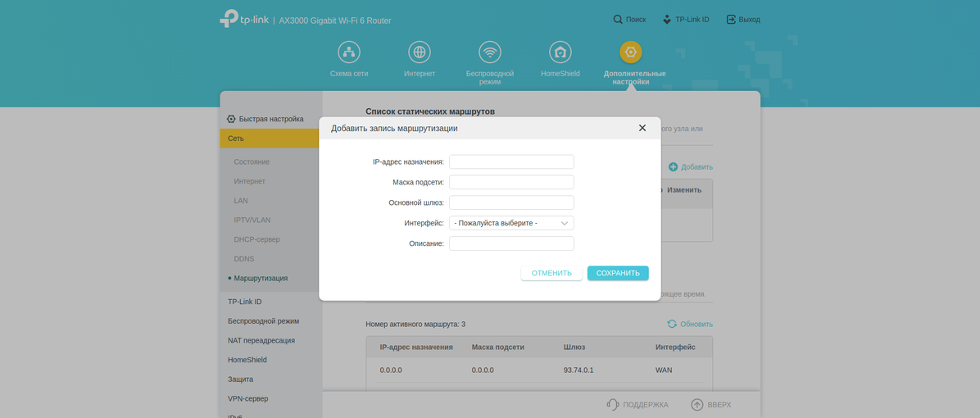Close the add routing entry dialog

[642, 128]
